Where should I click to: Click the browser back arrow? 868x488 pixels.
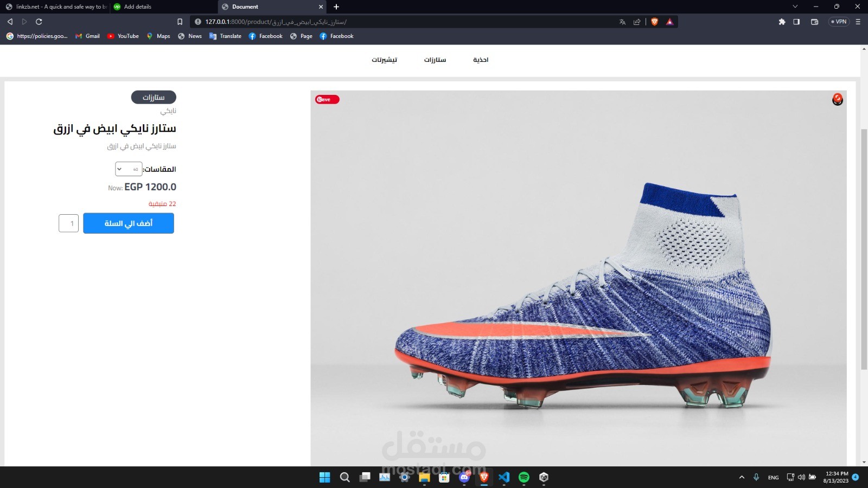pyautogui.click(x=10, y=22)
